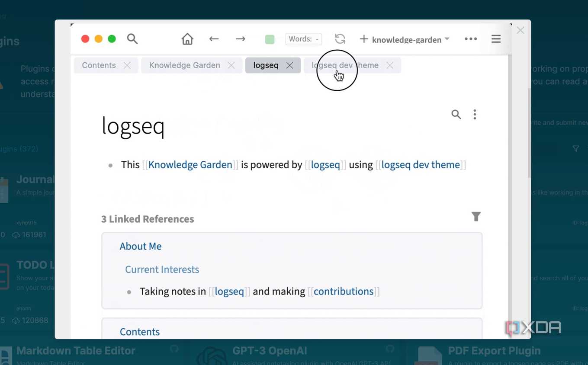Go to the Home page icon
Screen dimensions: 588x365
click(187, 39)
